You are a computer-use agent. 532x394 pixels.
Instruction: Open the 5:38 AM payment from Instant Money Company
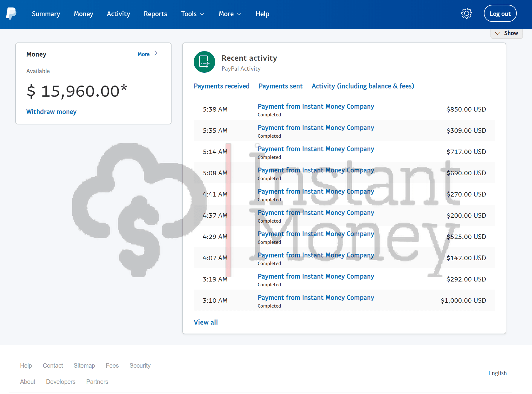click(x=316, y=107)
